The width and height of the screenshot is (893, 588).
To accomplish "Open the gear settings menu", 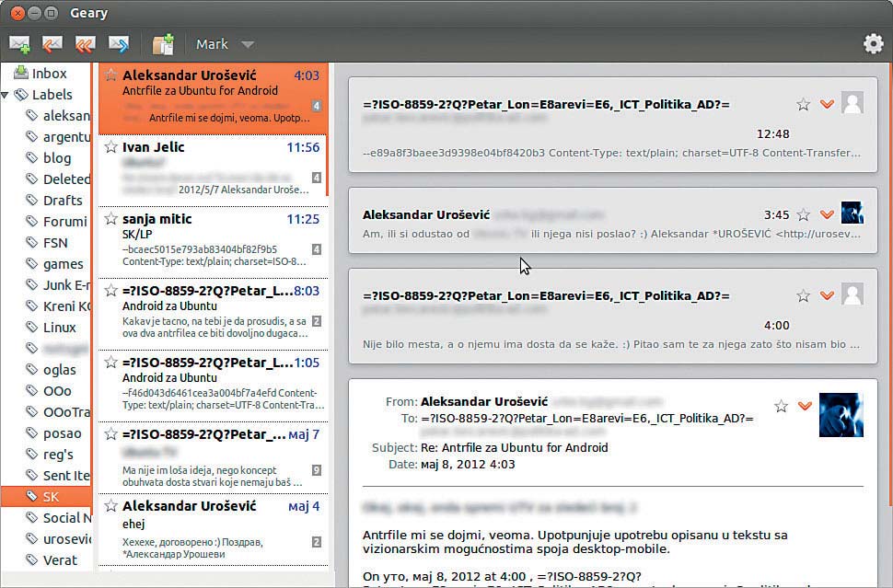I will tap(873, 44).
